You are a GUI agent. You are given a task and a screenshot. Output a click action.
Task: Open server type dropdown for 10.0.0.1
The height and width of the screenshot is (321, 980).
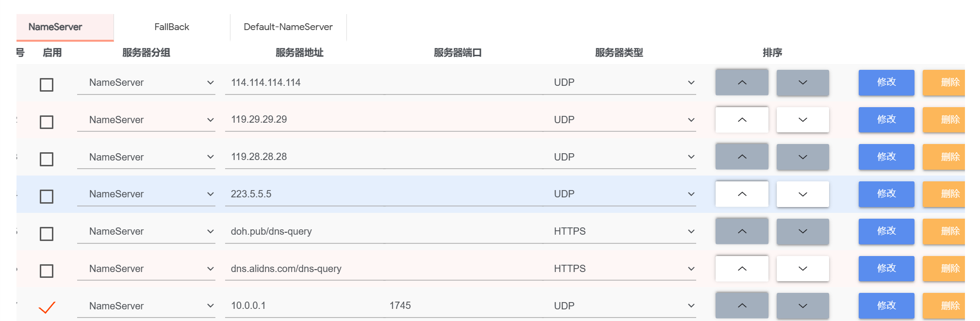pos(623,305)
